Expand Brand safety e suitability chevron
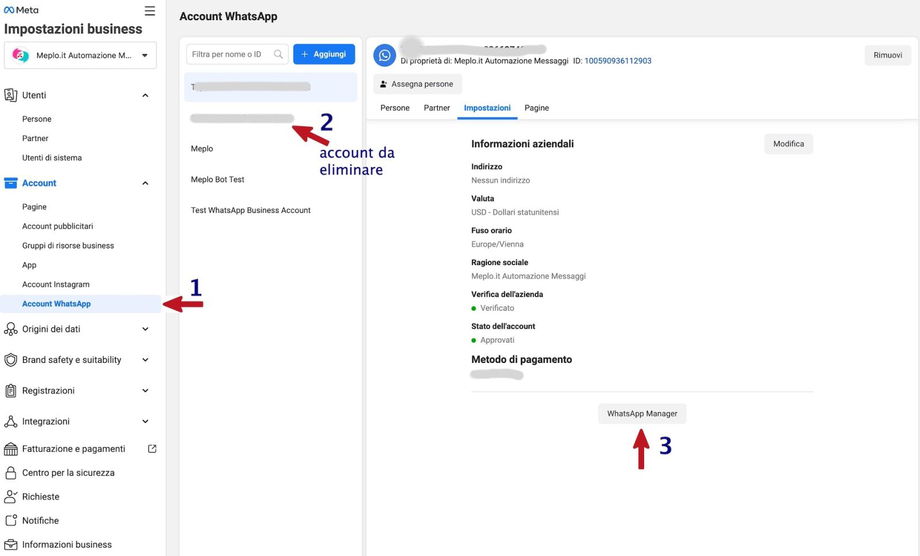This screenshot has width=920, height=556. pyautogui.click(x=145, y=360)
